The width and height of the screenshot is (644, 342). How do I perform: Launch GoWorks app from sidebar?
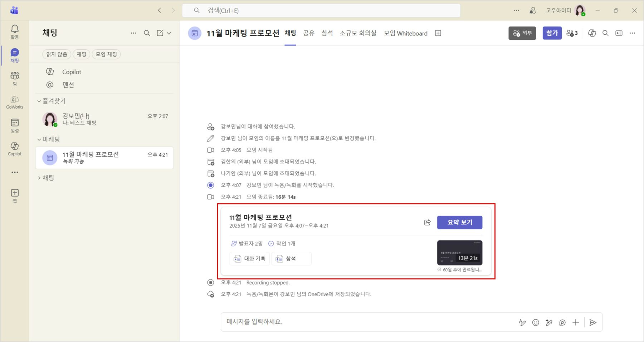15,102
